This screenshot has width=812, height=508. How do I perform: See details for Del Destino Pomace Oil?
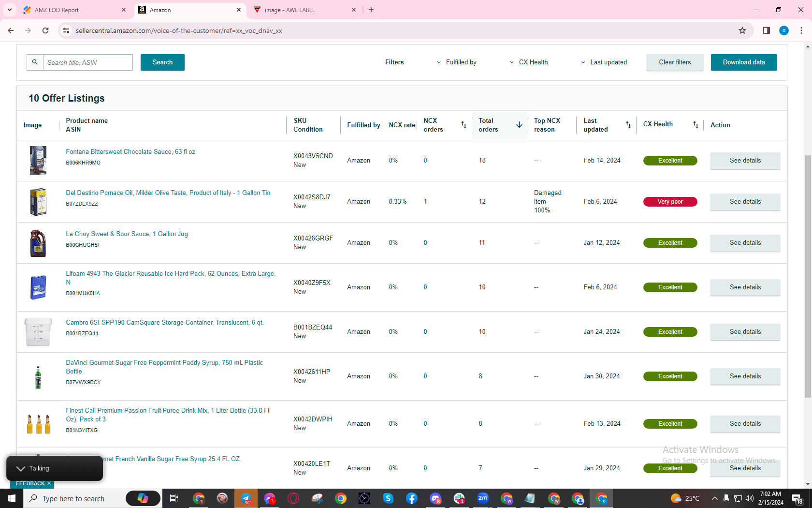coord(745,202)
